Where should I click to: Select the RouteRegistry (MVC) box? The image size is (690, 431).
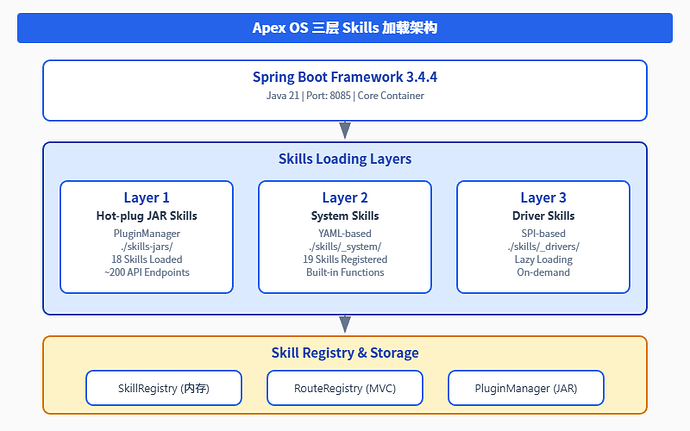(x=345, y=388)
